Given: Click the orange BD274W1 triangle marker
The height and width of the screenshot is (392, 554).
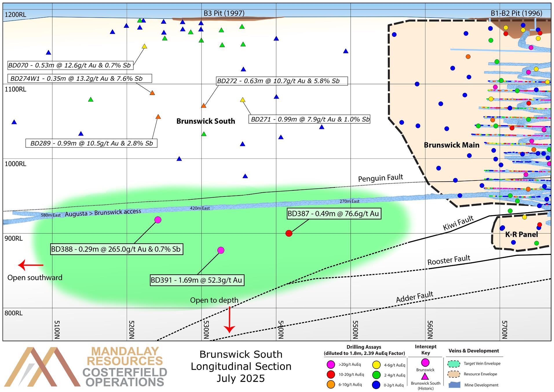Looking at the screenshot, I should click(x=152, y=93).
